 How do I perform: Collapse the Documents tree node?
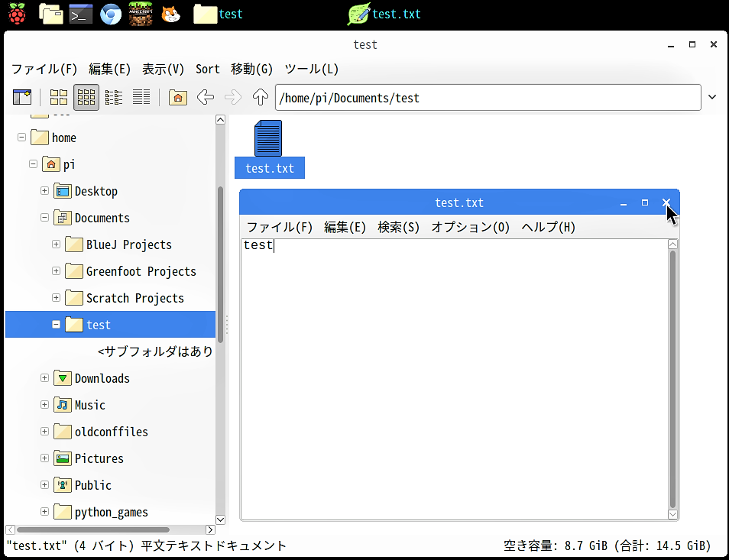(x=44, y=218)
